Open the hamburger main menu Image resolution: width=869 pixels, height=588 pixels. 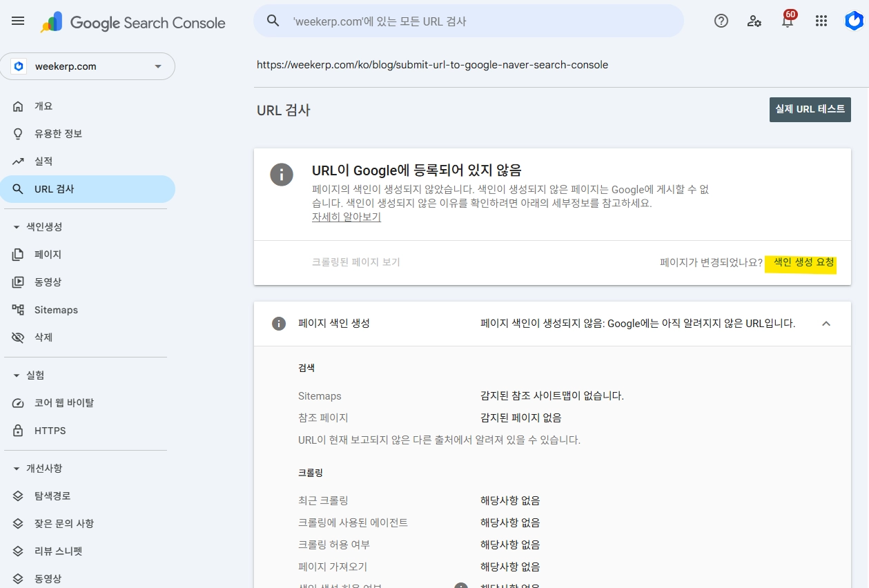point(18,21)
